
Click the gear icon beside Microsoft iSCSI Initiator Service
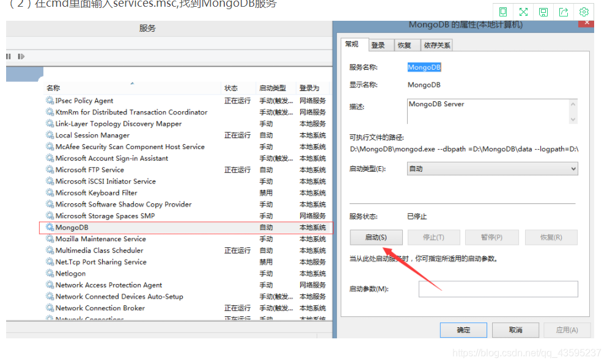point(50,181)
